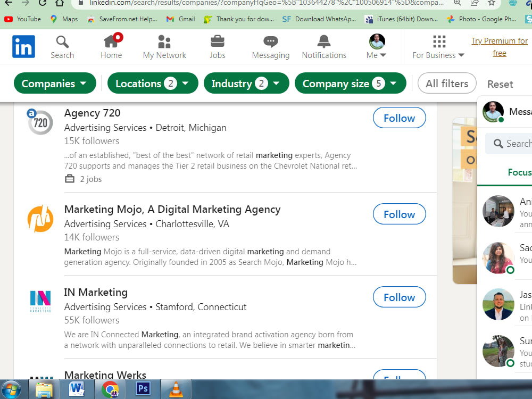Click the messaging search field
This screenshot has height=399, width=532.
click(509, 144)
